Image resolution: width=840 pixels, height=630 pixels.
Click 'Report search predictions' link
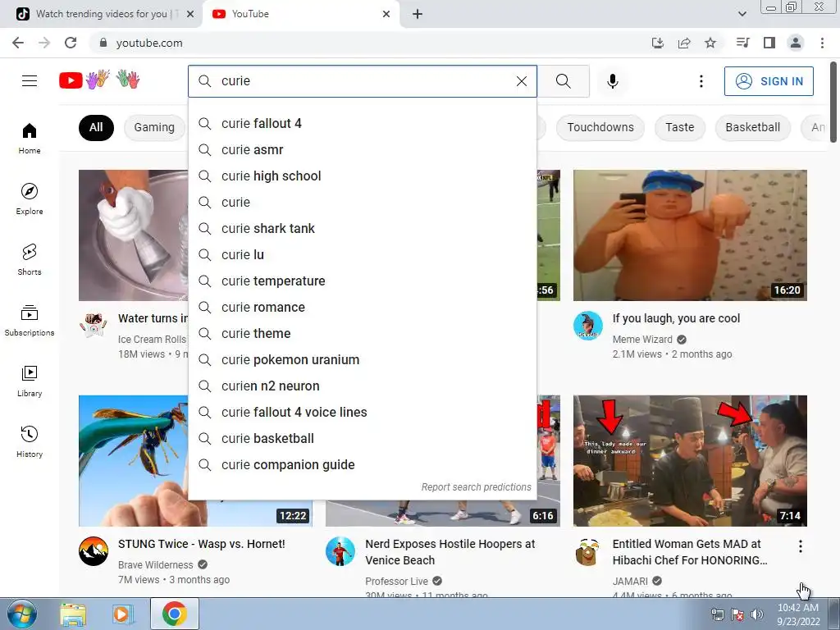click(x=476, y=487)
